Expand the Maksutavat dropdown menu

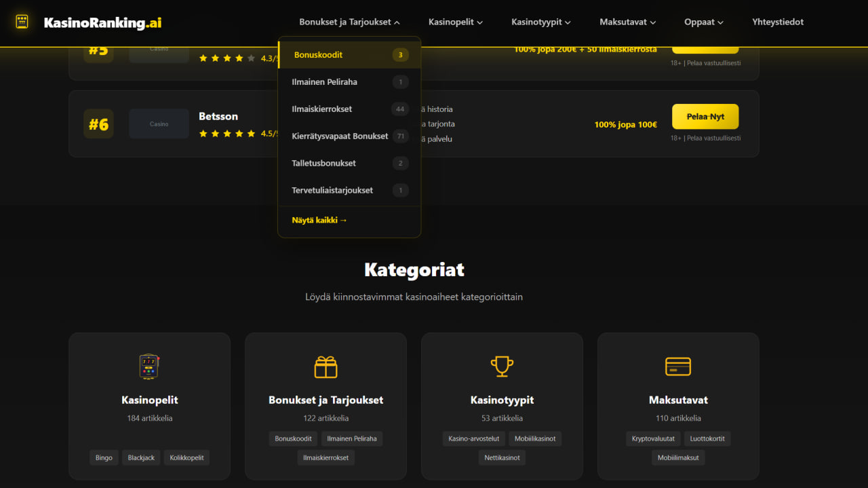[627, 21]
